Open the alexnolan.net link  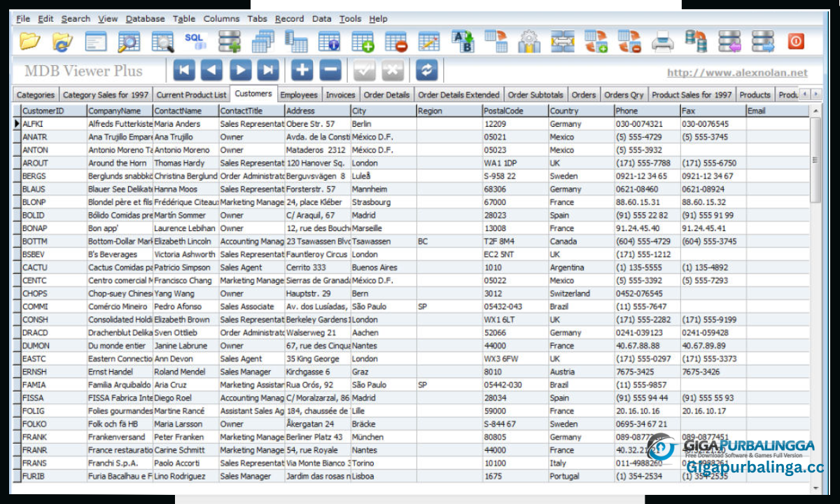pyautogui.click(x=737, y=73)
